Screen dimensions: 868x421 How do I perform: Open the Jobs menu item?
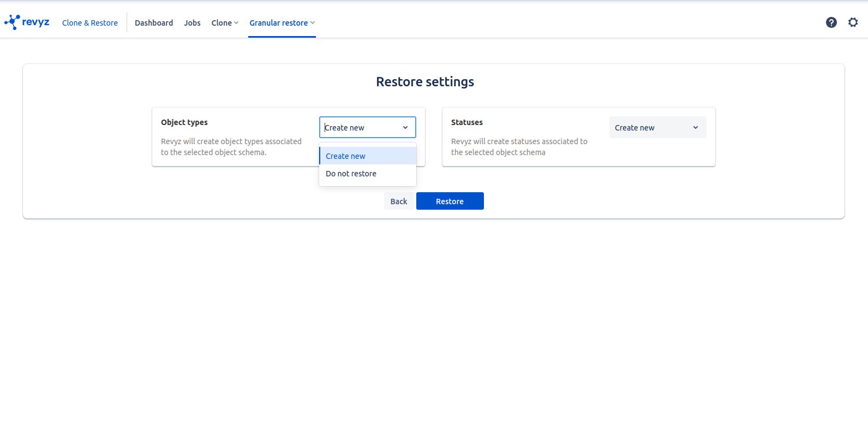click(192, 23)
